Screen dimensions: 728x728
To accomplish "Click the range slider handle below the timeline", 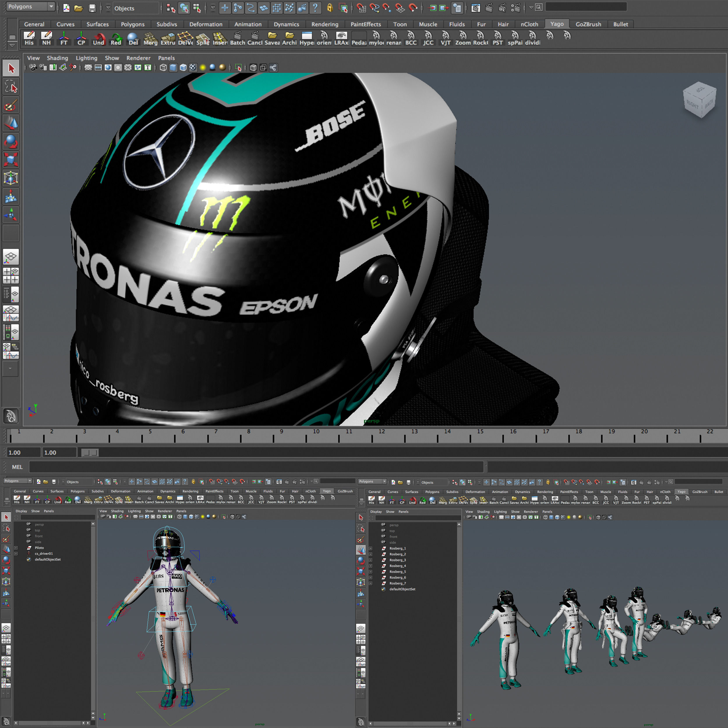I will (90, 452).
